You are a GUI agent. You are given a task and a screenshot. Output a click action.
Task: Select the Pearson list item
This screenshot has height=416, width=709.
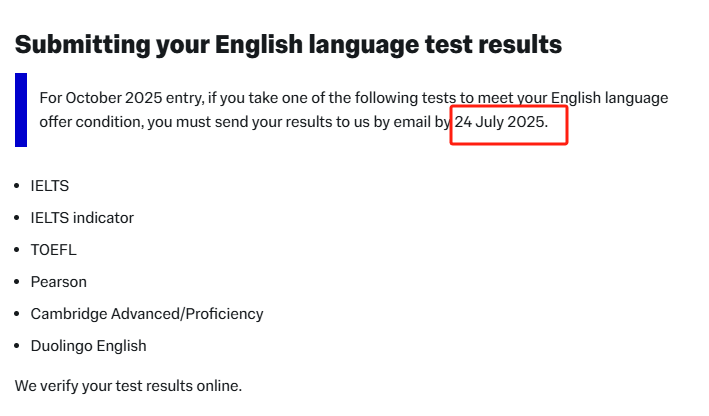click(x=59, y=282)
